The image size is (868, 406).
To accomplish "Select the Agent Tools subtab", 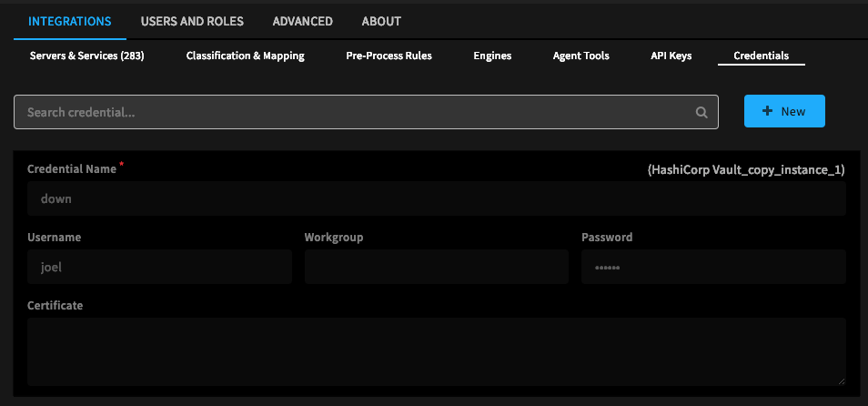I will click(580, 56).
